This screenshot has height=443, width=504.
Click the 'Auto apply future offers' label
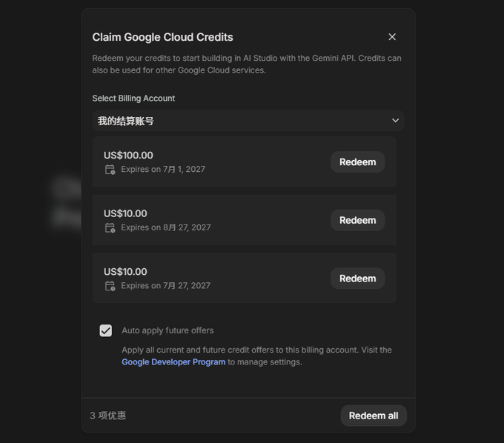[x=168, y=330]
